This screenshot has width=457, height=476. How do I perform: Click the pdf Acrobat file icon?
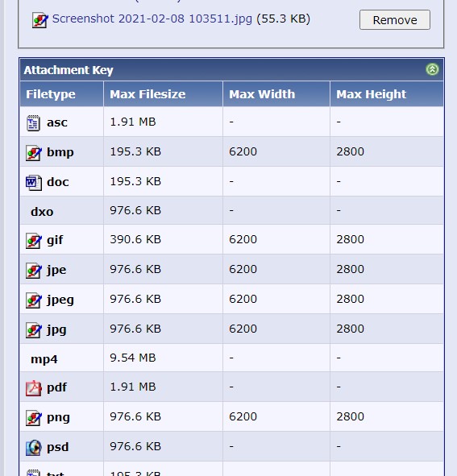pos(33,388)
